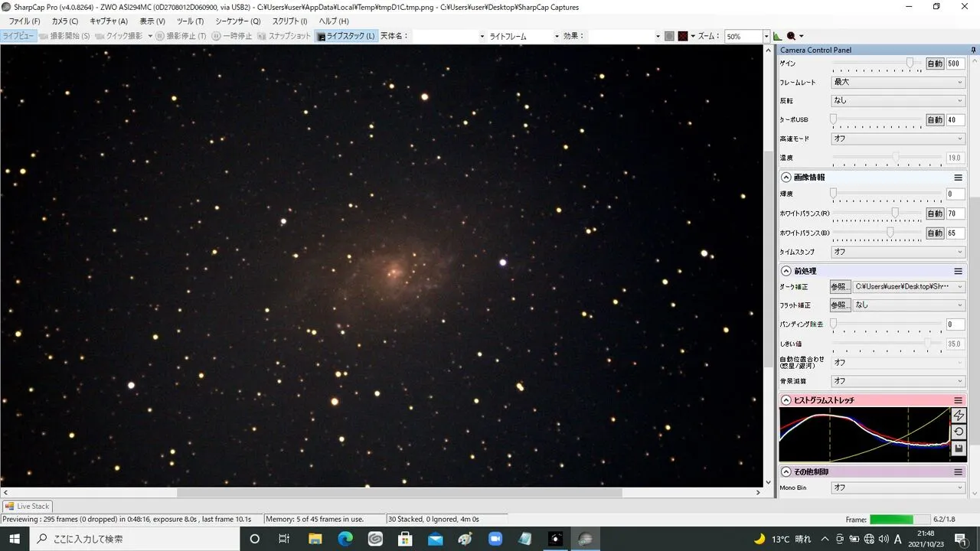The height and width of the screenshot is (551, 980).
Task: Collapse the 前処理 section
Action: click(x=786, y=271)
